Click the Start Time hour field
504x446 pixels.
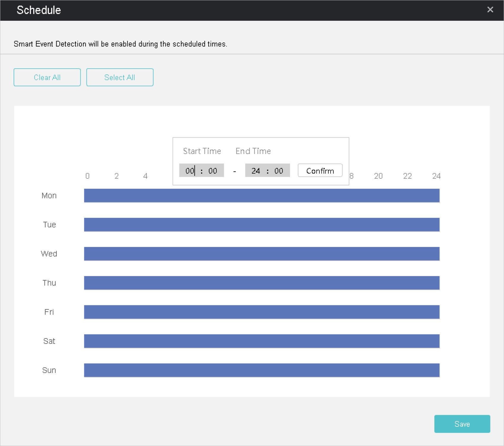[190, 171]
